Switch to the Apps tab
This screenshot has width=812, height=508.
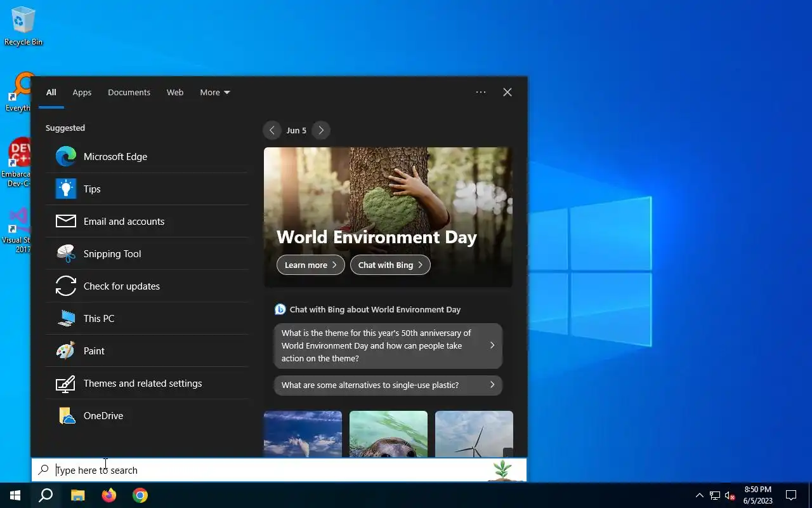(82, 92)
